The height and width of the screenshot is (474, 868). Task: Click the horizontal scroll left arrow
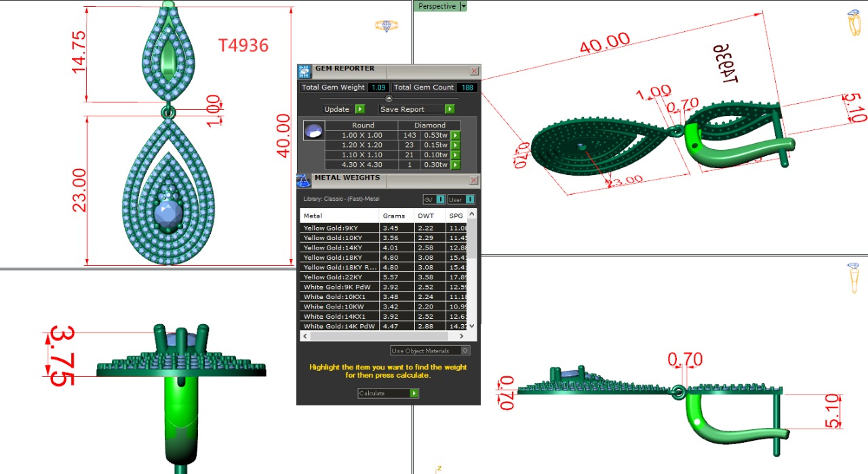pos(305,336)
